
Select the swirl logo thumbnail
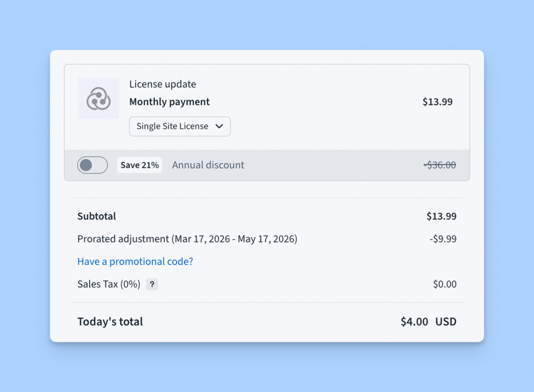98,99
